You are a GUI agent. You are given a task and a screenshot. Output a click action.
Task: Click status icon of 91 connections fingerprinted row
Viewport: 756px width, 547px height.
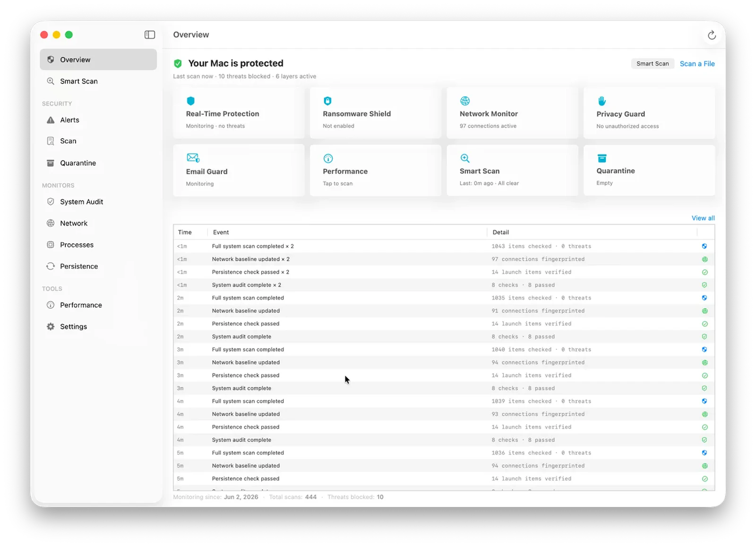coord(704,311)
